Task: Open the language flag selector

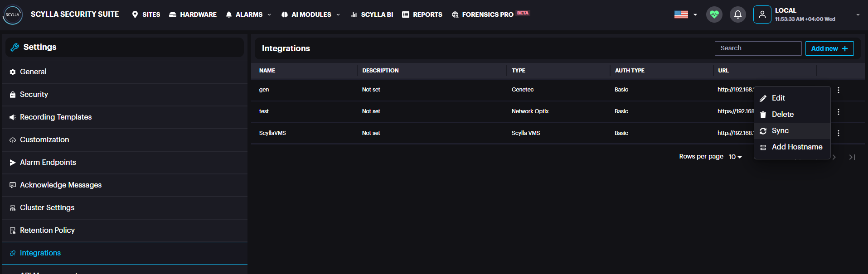Action: tap(685, 14)
